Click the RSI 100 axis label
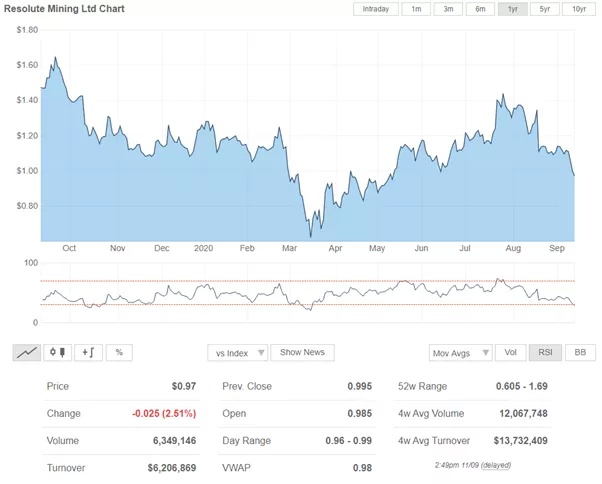This screenshot has height=484, width=602. coord(31,263)
